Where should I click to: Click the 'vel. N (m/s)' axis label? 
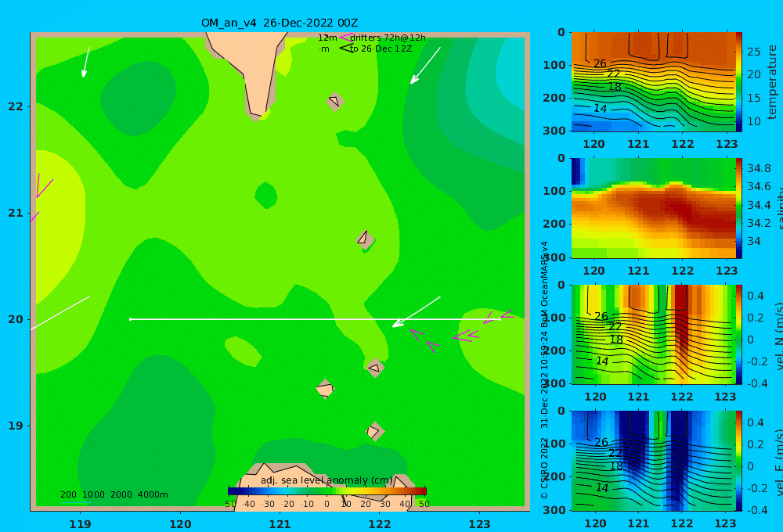tap(778, 336)
